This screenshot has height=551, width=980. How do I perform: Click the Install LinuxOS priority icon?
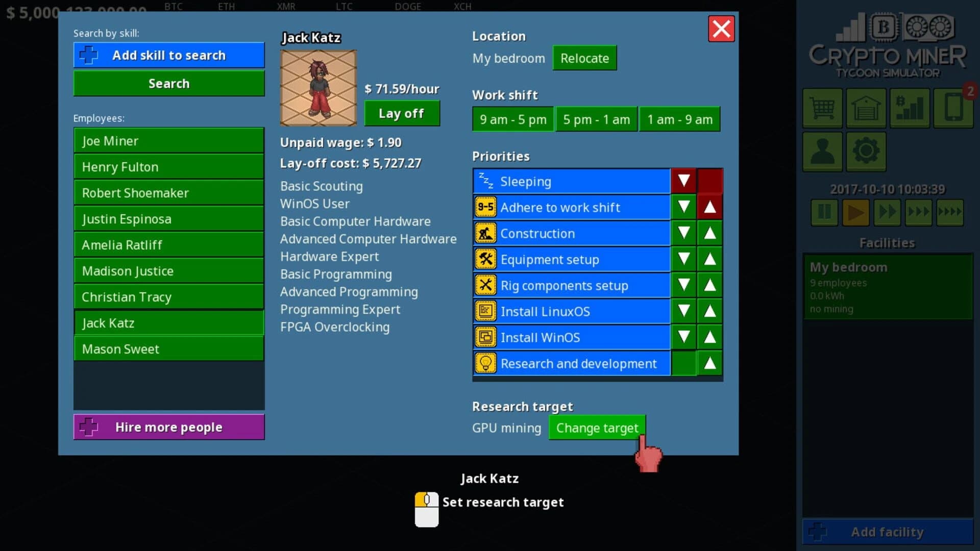486,311
